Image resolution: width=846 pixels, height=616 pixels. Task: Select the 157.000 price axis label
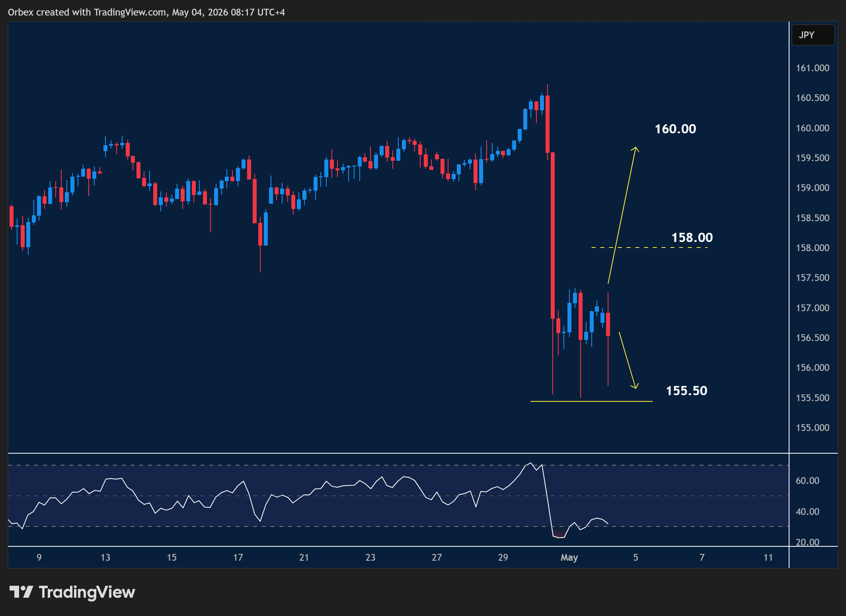point(813,308)
